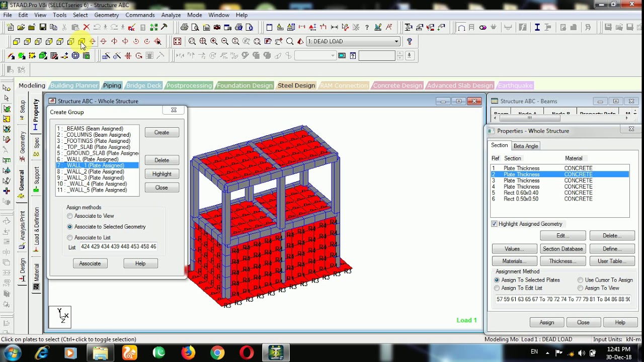The image size is (644, 362).
Task: Select 'Rect 0.60x0.40' property row
Action: coord(560,193)
